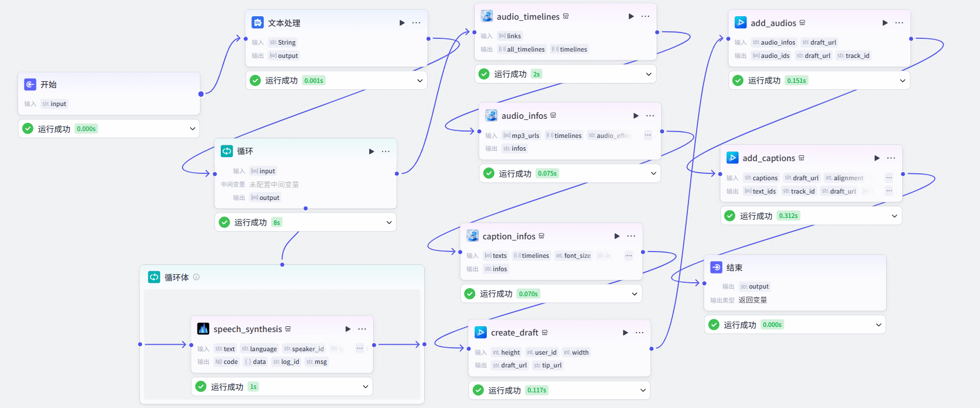Viewport: 980px width, 408px height.
Task: Click the info icon beside 循环体
Action: pyautogui.click(x=196, y=277)
